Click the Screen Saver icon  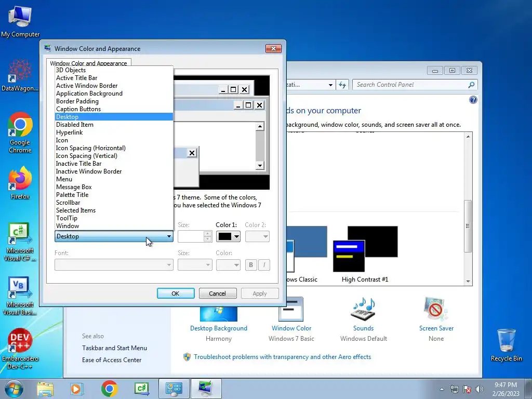(436, 310)
